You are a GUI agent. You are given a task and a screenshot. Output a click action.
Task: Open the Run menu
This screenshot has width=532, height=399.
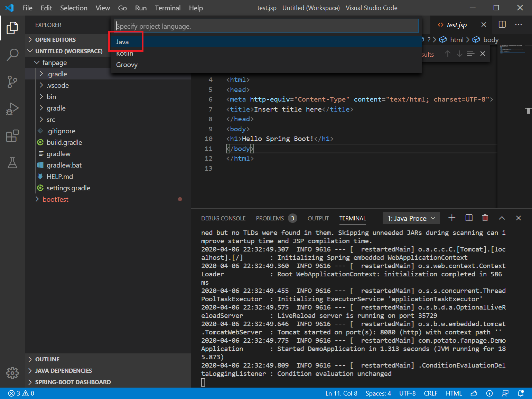pyautogui.click(x=141, y=8)
